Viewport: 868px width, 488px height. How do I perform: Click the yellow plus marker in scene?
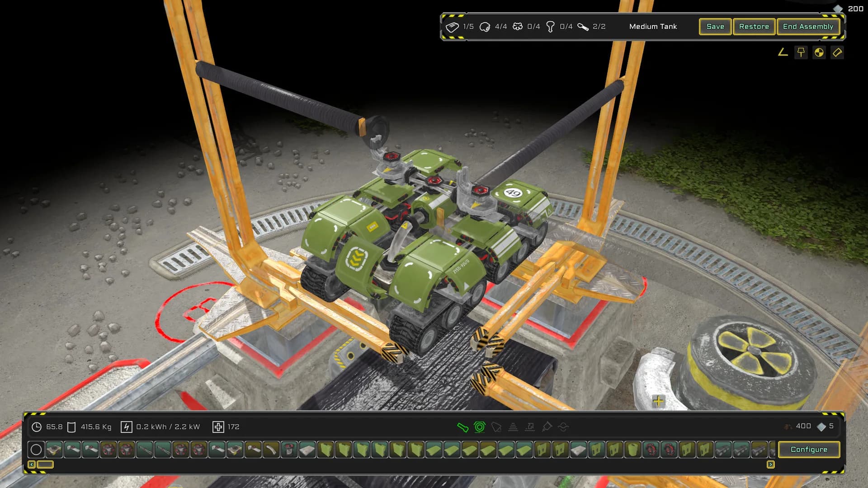(658, 401)
